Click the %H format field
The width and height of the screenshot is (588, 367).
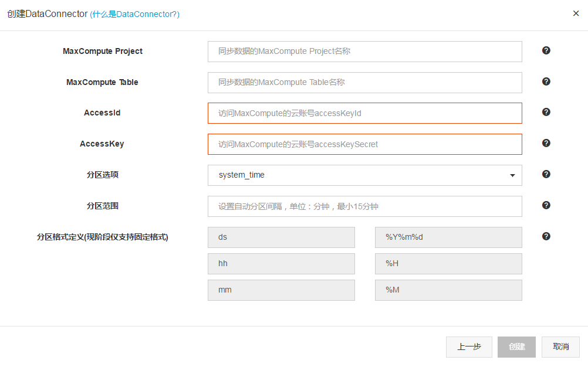coord(448,264)
